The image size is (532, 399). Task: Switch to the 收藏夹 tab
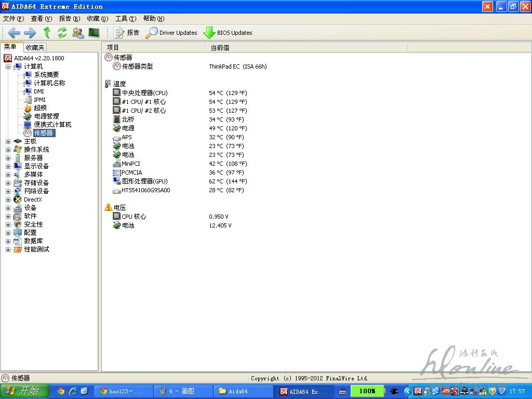pyautogui.click(x=35, y=47)
